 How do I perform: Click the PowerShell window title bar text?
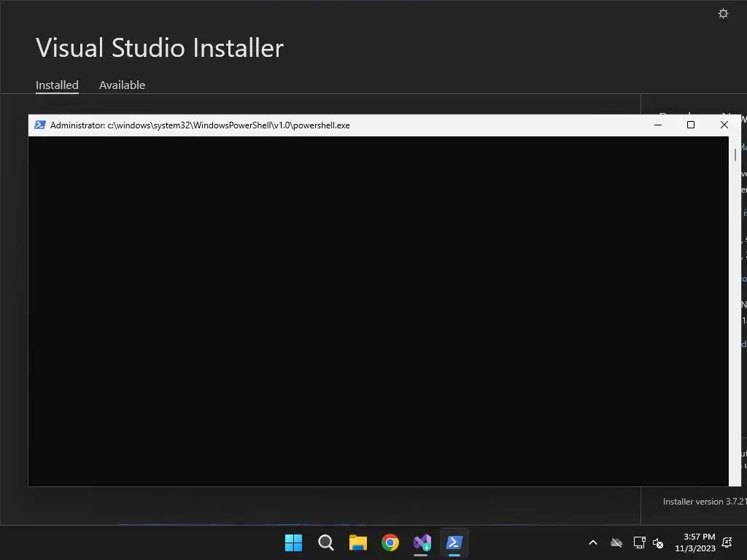pos(200,125)
